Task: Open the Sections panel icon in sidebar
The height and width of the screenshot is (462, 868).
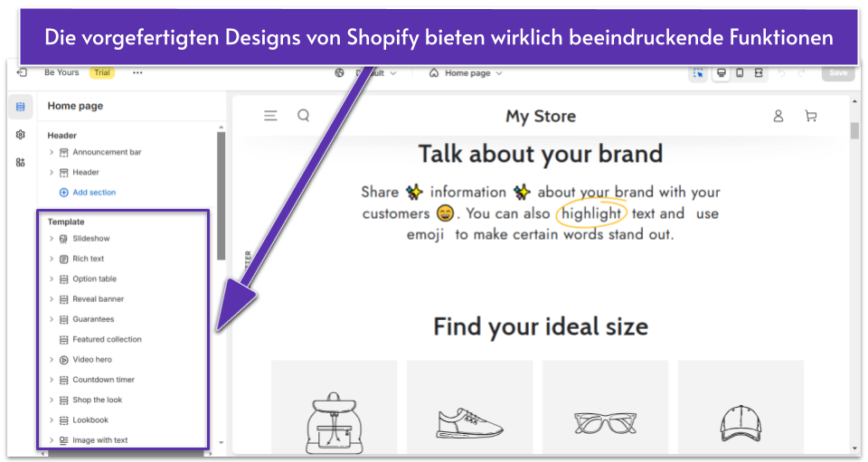Action: 21,106
